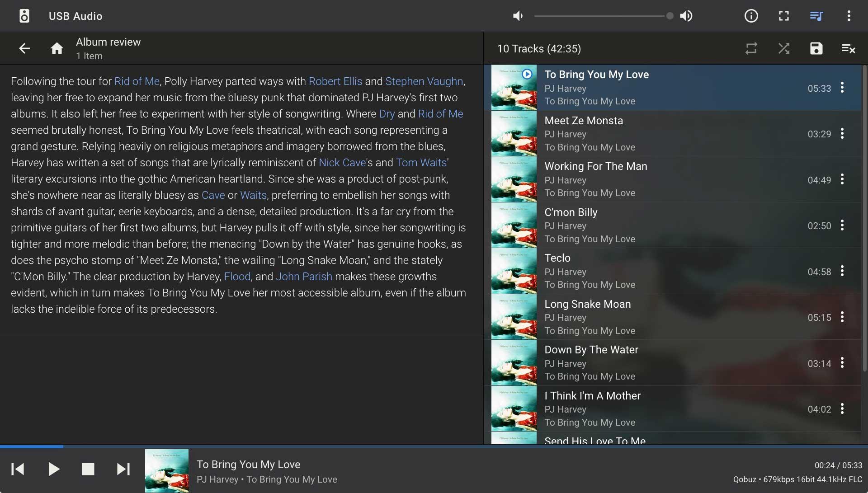868x493 pixels.
Task: Select Down By The Water track
Action: (x=591, y=350)
